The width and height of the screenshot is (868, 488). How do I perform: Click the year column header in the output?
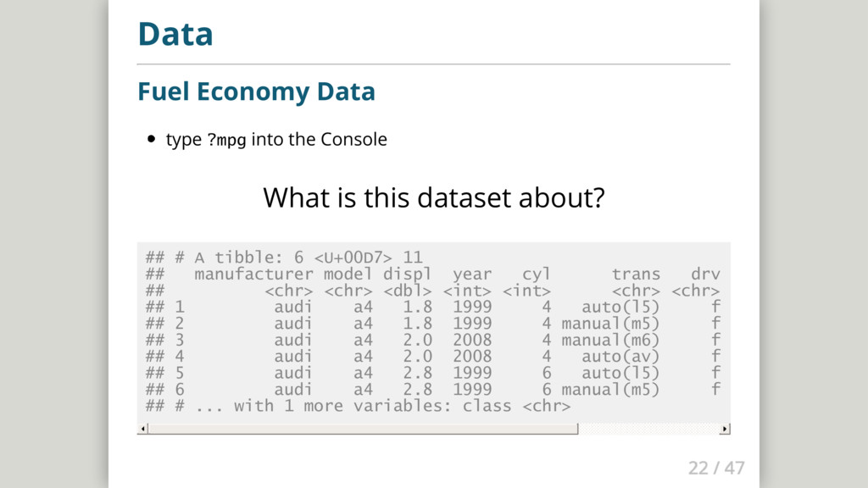[471, 274]
